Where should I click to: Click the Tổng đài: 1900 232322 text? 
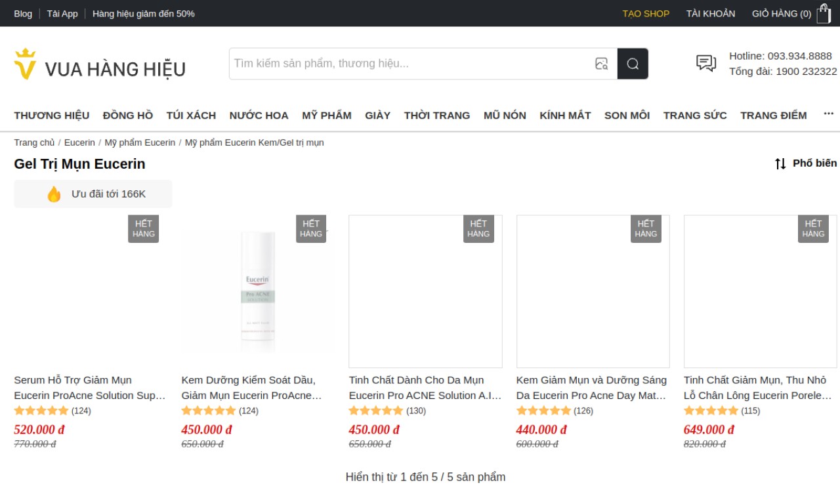tap(783, 72)
